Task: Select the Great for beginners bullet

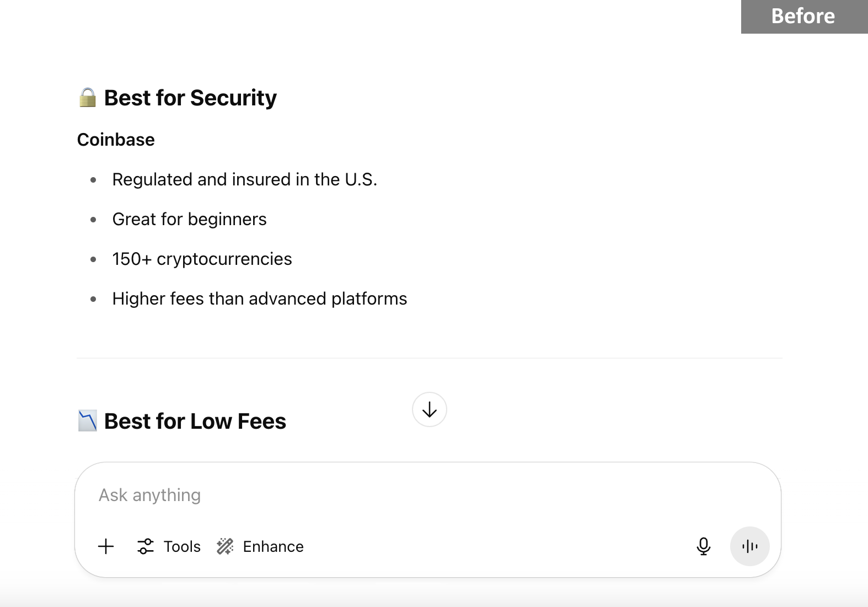Action: pos(189,219)
